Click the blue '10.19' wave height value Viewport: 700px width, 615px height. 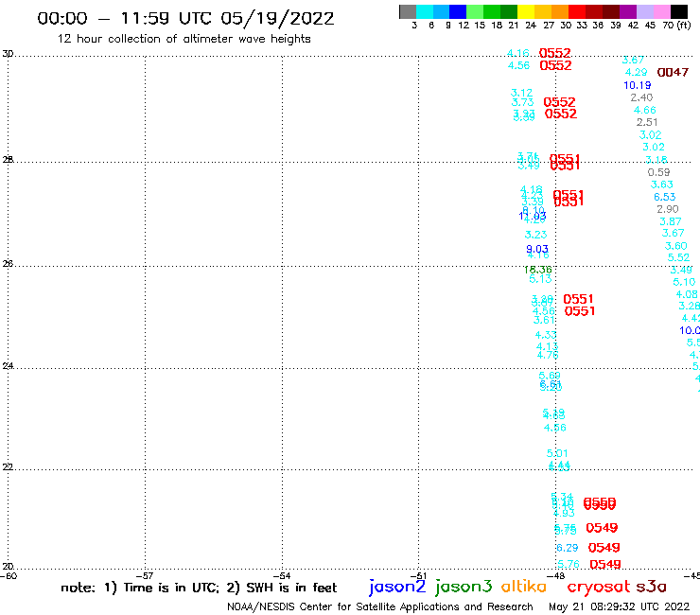(637, 85)
